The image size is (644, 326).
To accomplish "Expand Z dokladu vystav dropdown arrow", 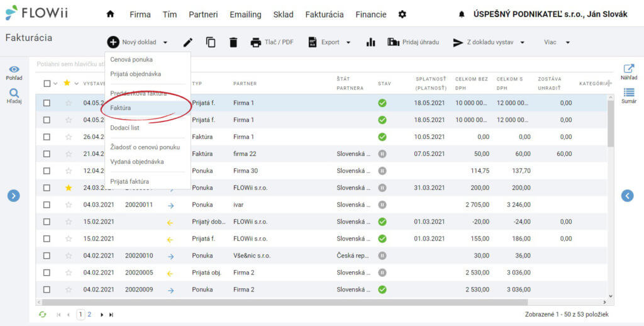I will point(523,42).
